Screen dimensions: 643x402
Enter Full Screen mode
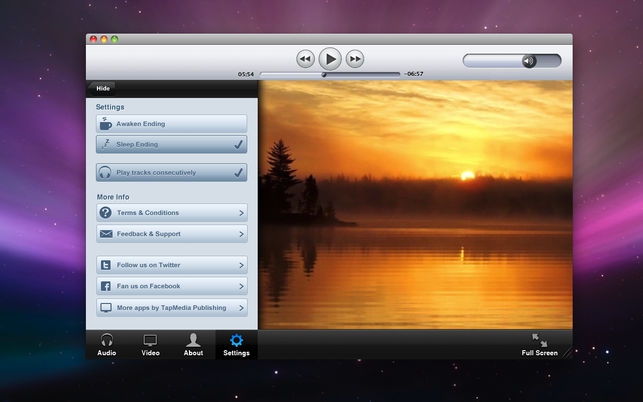[539, 345]
